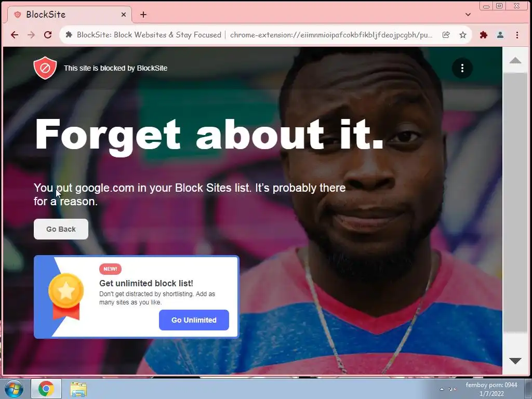Click the Go Back button
The height and width of the screenshot is (399, 532).
pos(61,229)
